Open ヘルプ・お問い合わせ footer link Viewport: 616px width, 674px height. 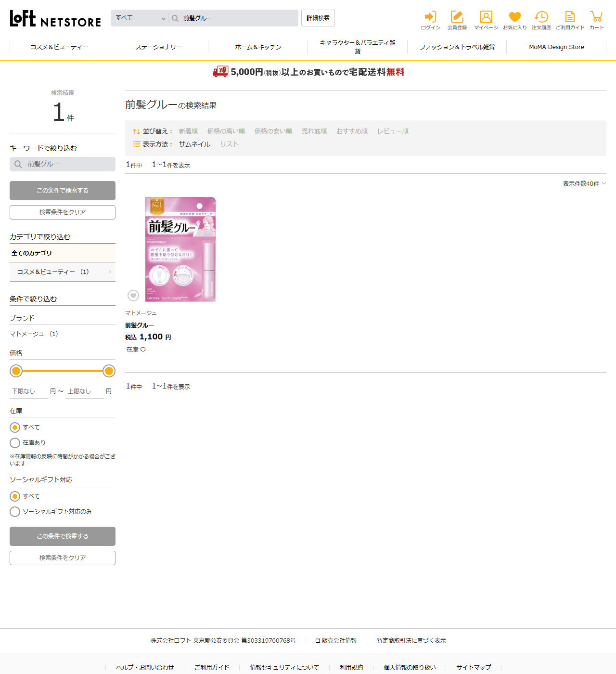tap(145, 668)
